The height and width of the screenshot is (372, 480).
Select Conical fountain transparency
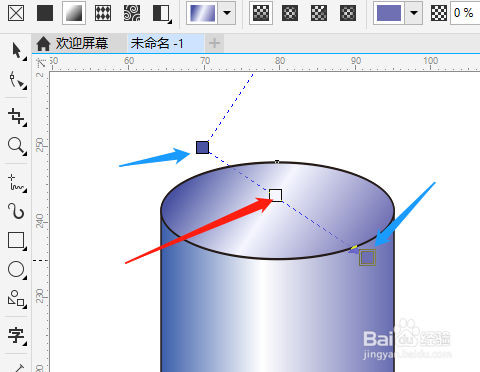click(x=319, y=13)
